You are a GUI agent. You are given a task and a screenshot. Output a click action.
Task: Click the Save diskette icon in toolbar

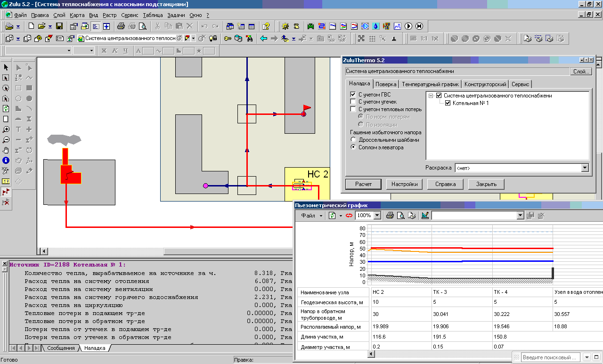click(59, 26)
